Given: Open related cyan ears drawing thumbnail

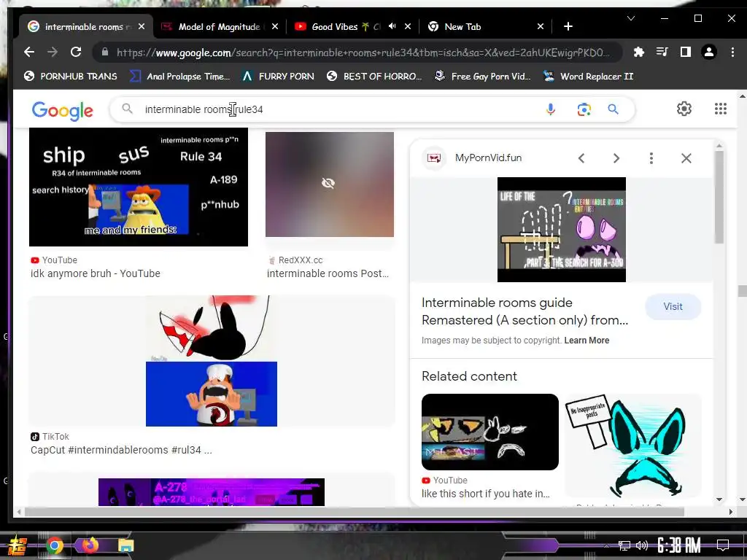Looking at the screenshot, I should coord(633,446).
